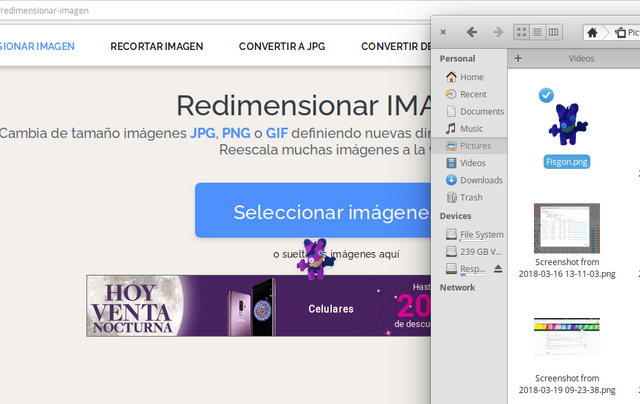
Task: Click the Pictures breadcrumb in path bar
Action: click(x=627, y=32)
